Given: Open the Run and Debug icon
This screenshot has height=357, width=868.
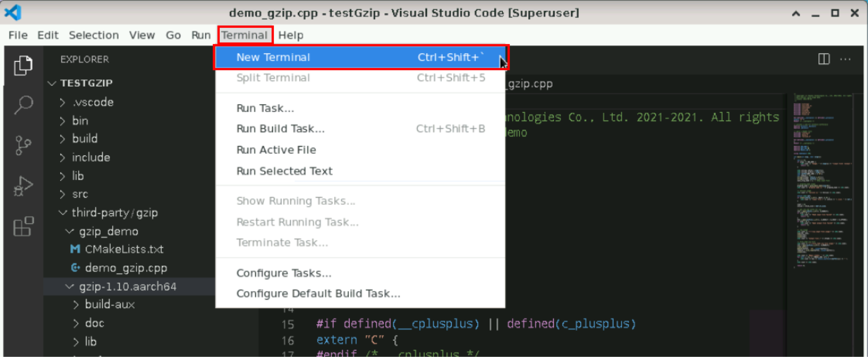Looking at the screenshot, I should click(x=23, y=186).
